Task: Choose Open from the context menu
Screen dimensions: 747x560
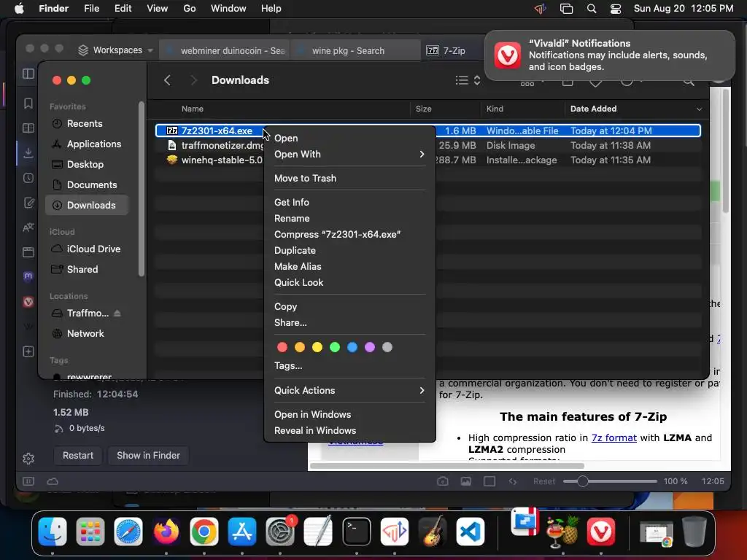Action: point(349,138)
